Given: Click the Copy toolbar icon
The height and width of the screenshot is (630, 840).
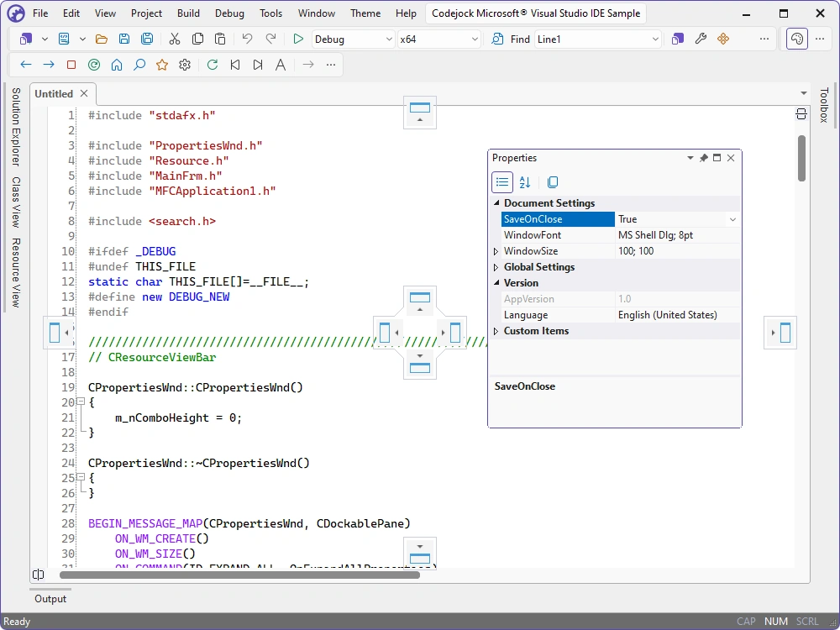Looking at the screenshot, I should click(197, 39).
